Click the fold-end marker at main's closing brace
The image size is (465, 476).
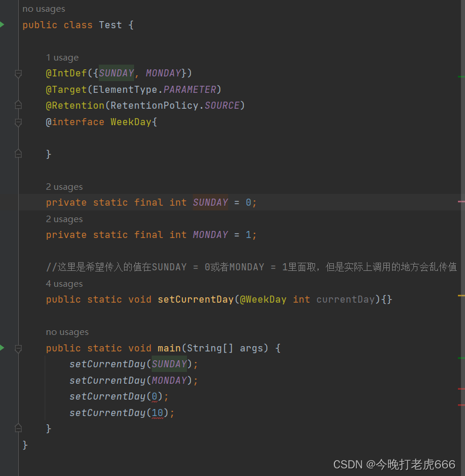click(18, 428)
